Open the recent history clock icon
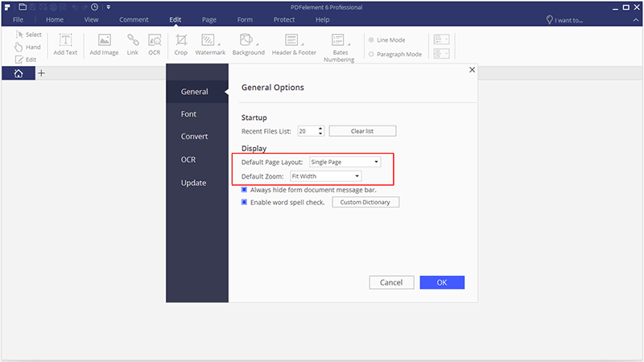The height and width of the screenshot is (362, 644). pos(94,7)
